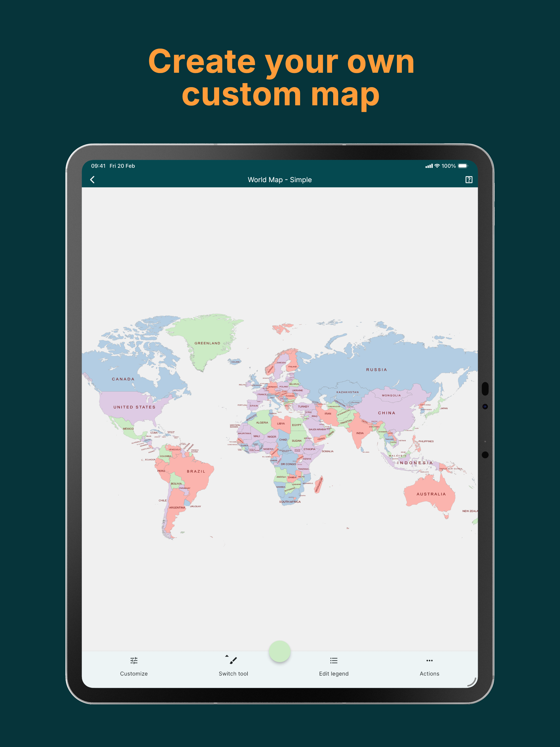Viewport: 560px width, 747px height.
Task: Tap the back chevron to exit the map
Action: pyautogui.click(x=93, y=180)
